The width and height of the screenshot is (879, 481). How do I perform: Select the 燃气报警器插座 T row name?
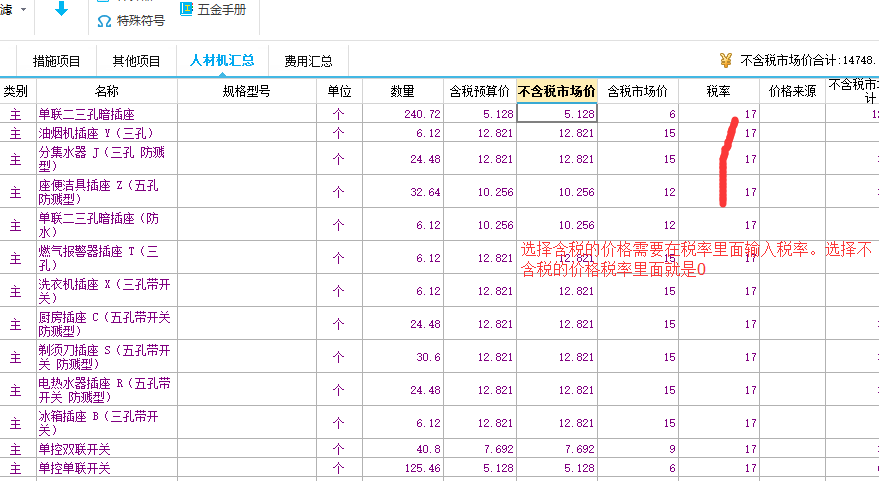pos(107,258)
